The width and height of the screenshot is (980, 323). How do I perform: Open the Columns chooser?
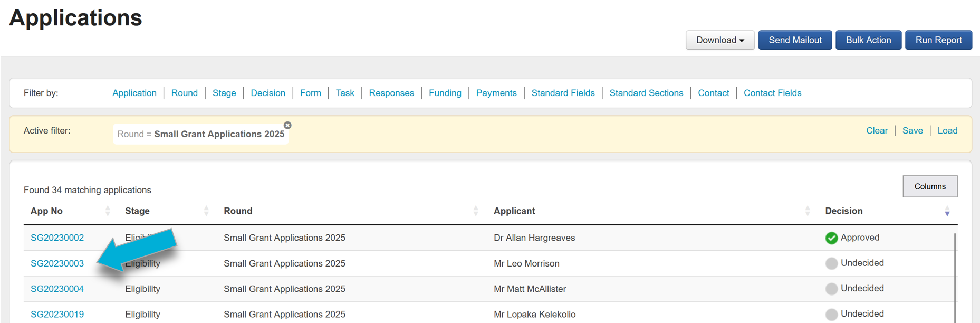[929, 186]
